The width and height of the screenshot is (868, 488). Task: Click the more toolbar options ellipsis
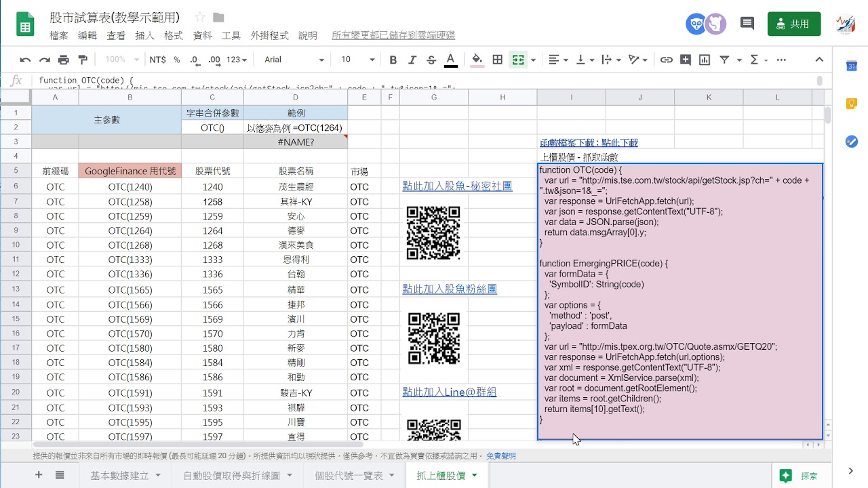(x=781, y=60)
